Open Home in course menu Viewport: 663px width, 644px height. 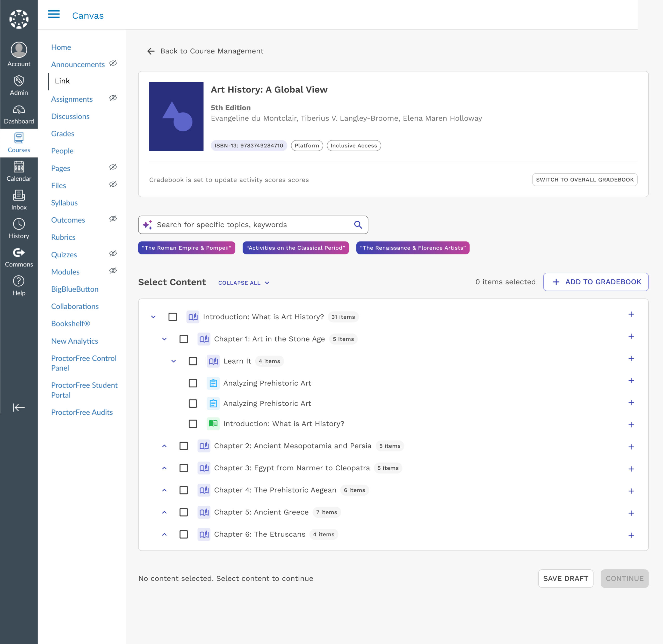(x=61, y=47)
